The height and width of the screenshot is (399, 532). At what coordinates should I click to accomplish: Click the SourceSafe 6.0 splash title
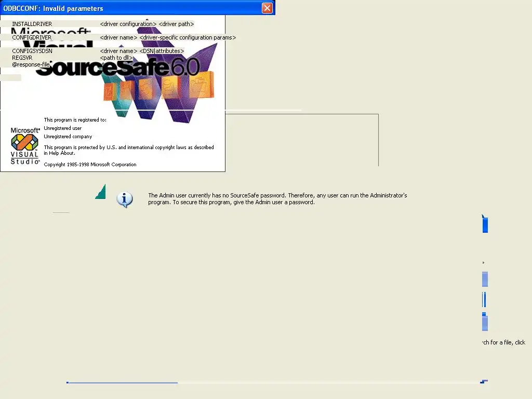117,67
